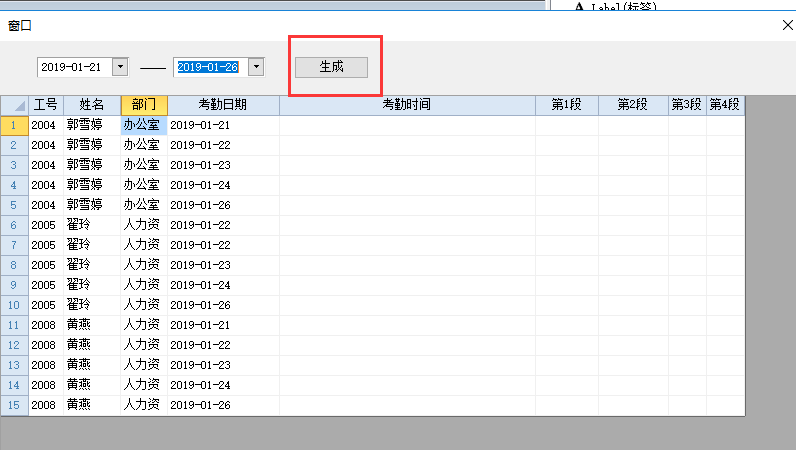Click 第1段 cell in row 6

pyautogui.click(x=567, y=225)
